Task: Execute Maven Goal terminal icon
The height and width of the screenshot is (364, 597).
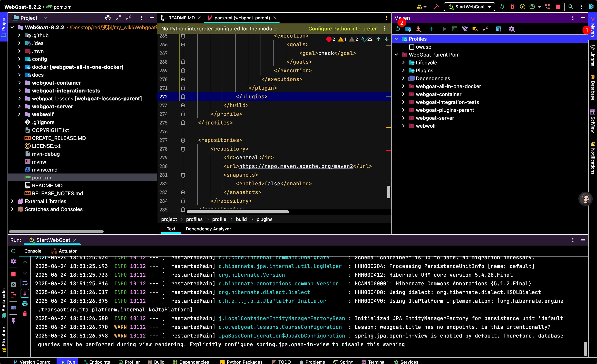Action: tap(454, 29)
